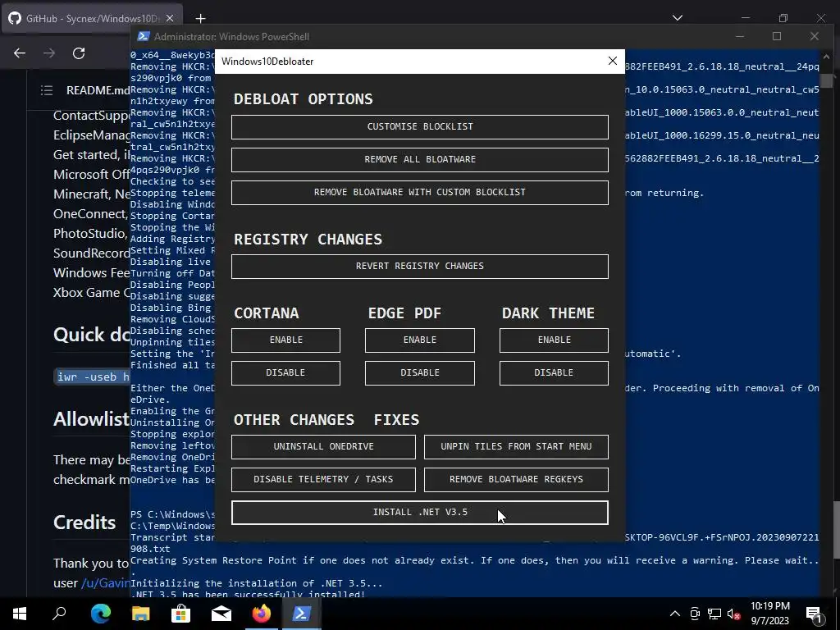
Task: Select Remove Bloatware With Custom Blocklist
Action: pyautogui.click(x=419, y=192)
